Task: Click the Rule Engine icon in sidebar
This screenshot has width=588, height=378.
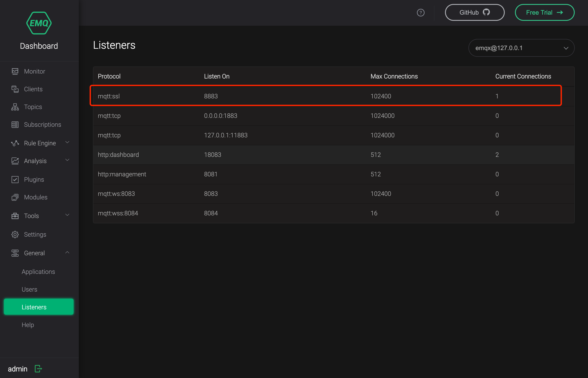Action: click(x=15, y=143)
